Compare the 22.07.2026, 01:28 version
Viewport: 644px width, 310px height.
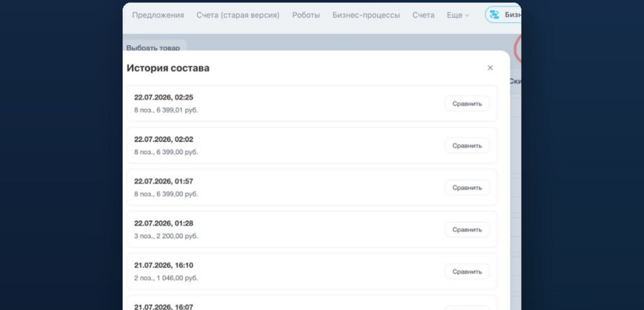tap(467, 229)
